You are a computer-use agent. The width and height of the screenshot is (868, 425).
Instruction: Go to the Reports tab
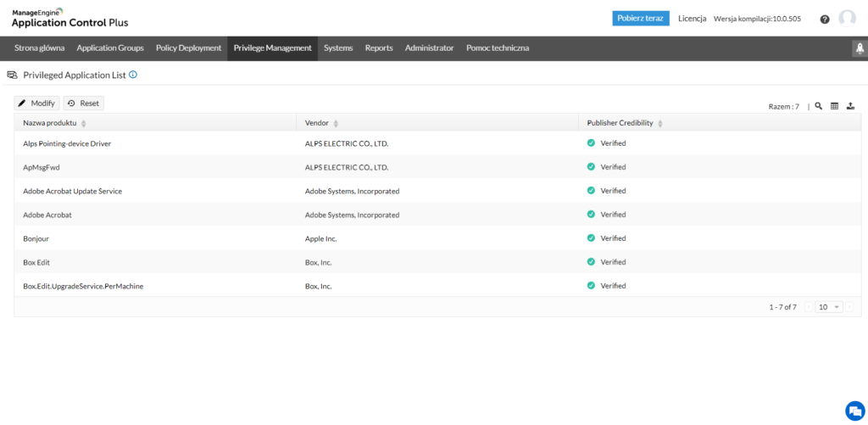379,48
